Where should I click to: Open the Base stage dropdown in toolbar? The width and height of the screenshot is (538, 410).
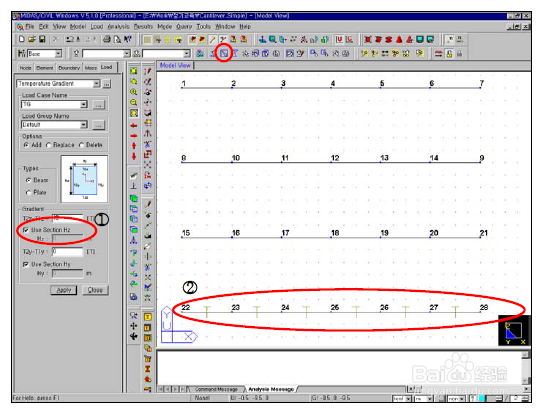(58, 54)
